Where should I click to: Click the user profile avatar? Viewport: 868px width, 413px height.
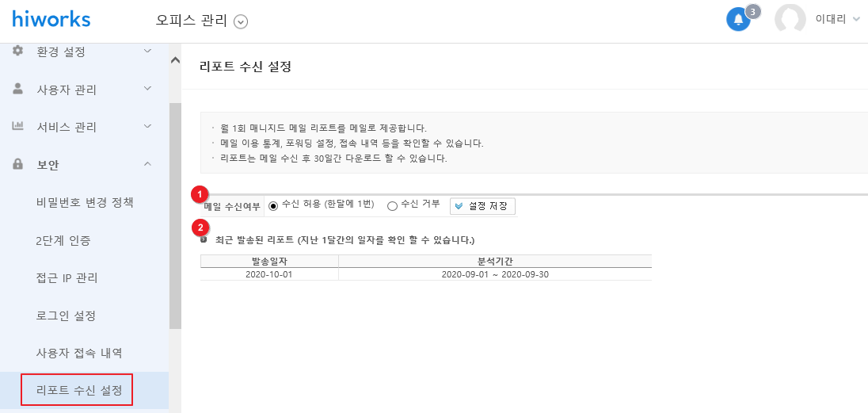tap(790, 20)
